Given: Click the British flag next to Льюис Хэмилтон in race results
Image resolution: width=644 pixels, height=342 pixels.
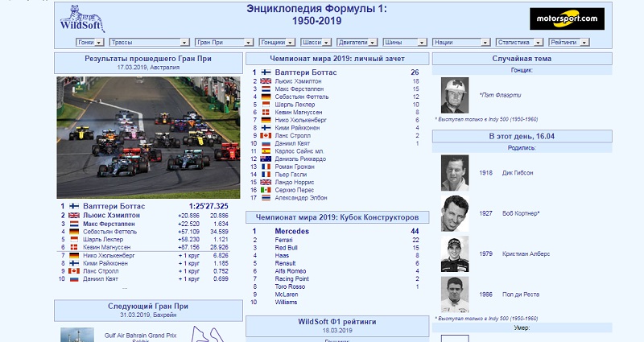Looking at the screenshot, I should [x=74, y=216].
